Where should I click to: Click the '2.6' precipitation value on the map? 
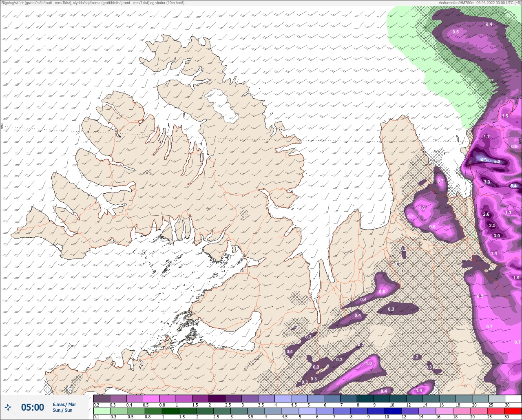tap(486, 214)
